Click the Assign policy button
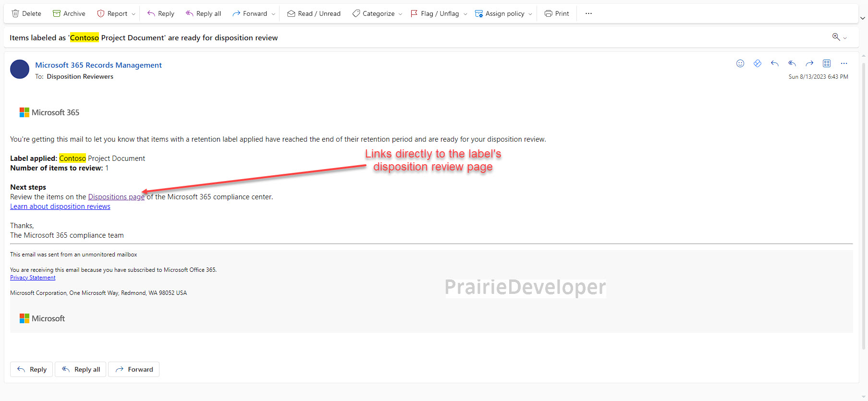This screenshot has height=401, width=868. point(500,13)
